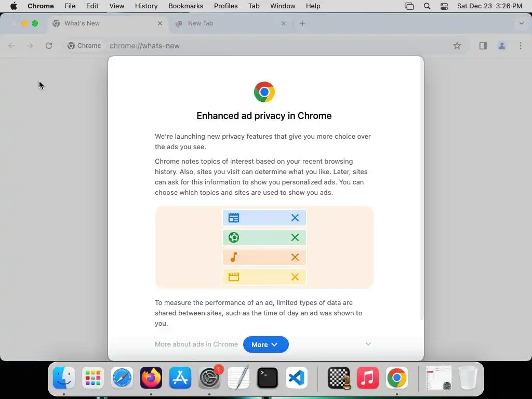Image resolution: width=532 pixels, height=399 pixels.
Task: Launch Visual Studio Code from the dock
Action: tap(297, 378)
